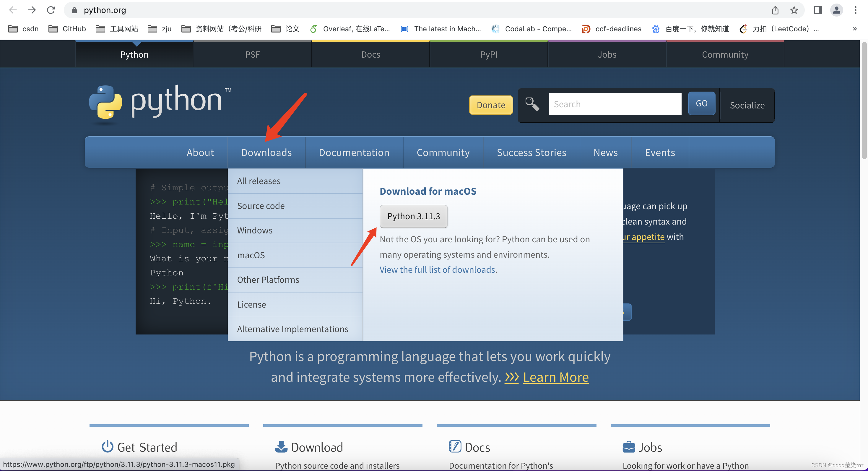Show hidden bookmarks with double chevron
868x471 pixels.
[855, 29]
